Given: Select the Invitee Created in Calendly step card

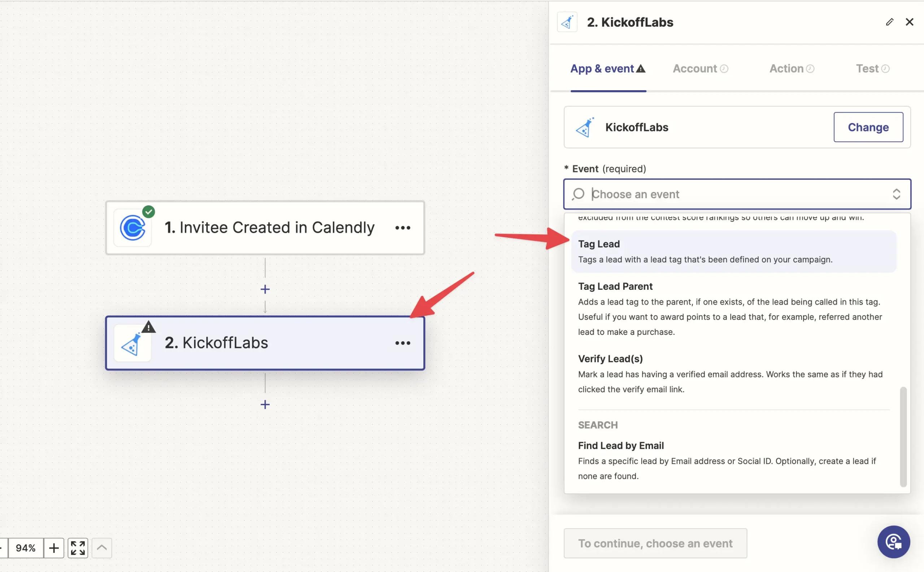Looking at the screenshot, I should (265, 228).
